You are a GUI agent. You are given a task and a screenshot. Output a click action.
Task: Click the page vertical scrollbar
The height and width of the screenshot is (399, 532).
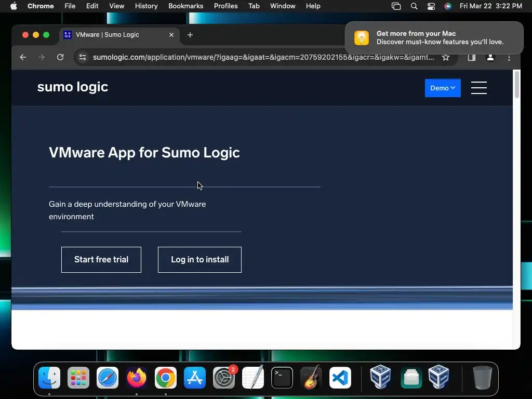(517, 84)
